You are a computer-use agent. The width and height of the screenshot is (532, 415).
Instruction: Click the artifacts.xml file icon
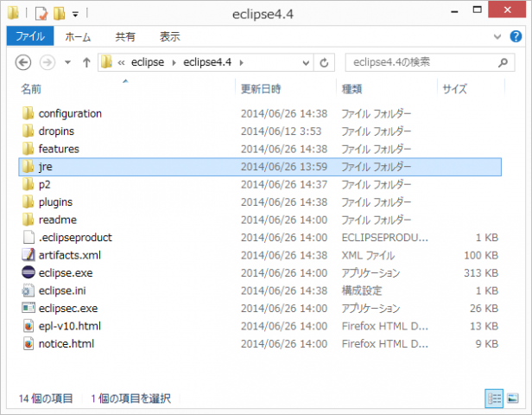28,255
